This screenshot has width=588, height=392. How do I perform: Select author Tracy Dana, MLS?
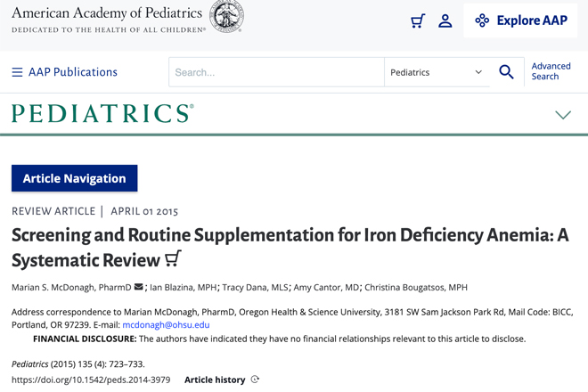(x=255, y=288)
